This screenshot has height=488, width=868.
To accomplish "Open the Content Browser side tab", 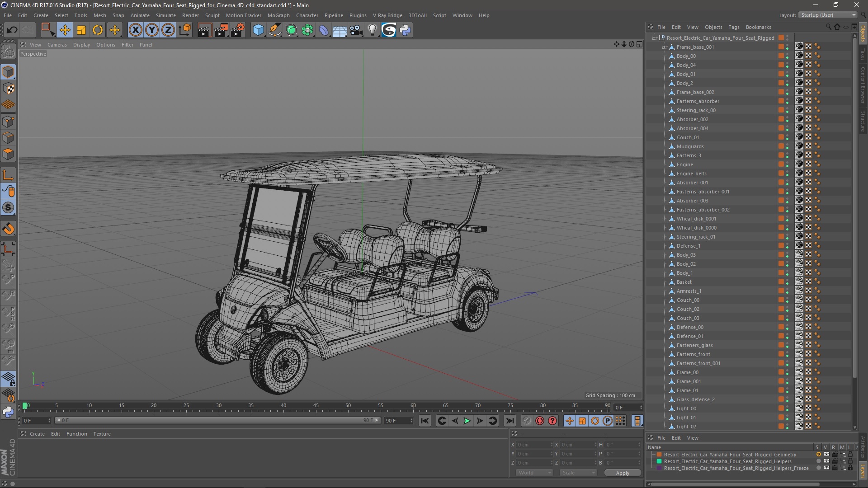I will [863, 85].
